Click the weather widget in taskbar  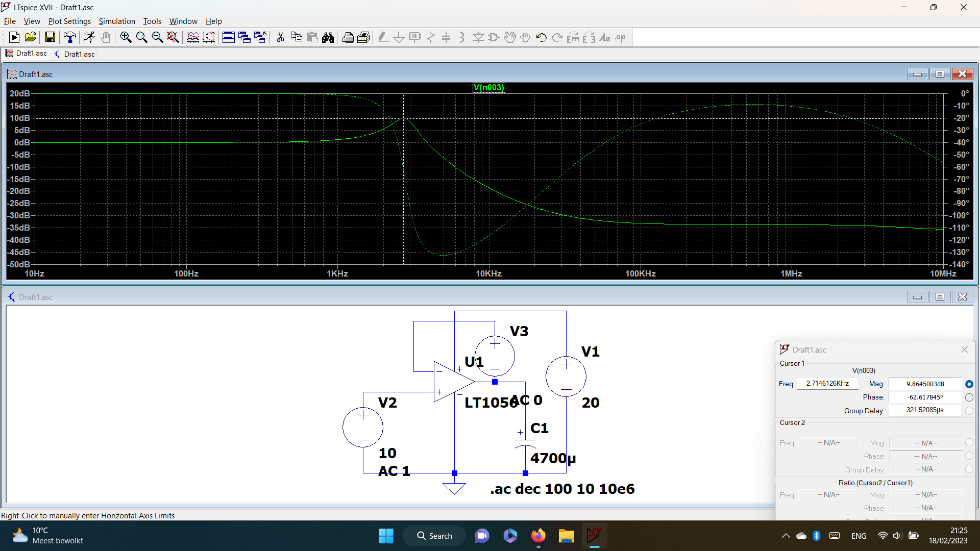tap(47, 536)
